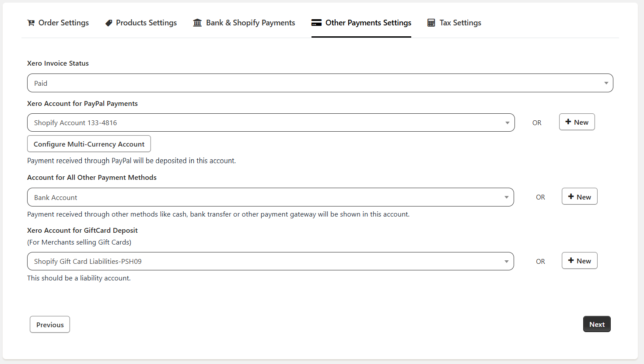Click the tag icon beside Products Settings

pyautogui.click(x=108, y=23)
